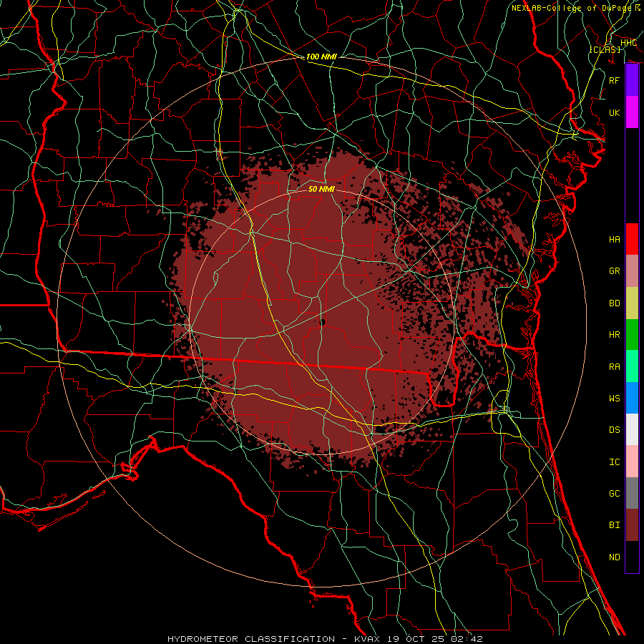Click the GC gray legend swatch
Screen dimensions: 644x644
[x=632, y=493]
